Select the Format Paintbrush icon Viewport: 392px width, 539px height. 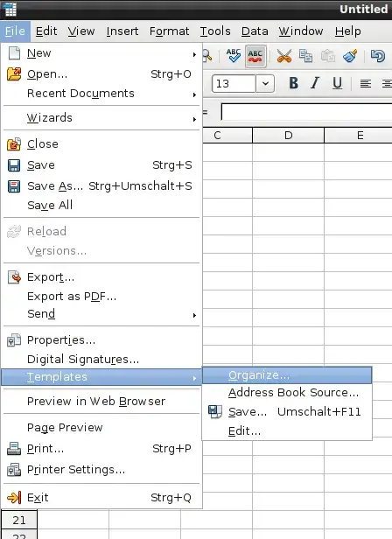tap(350, 56)
